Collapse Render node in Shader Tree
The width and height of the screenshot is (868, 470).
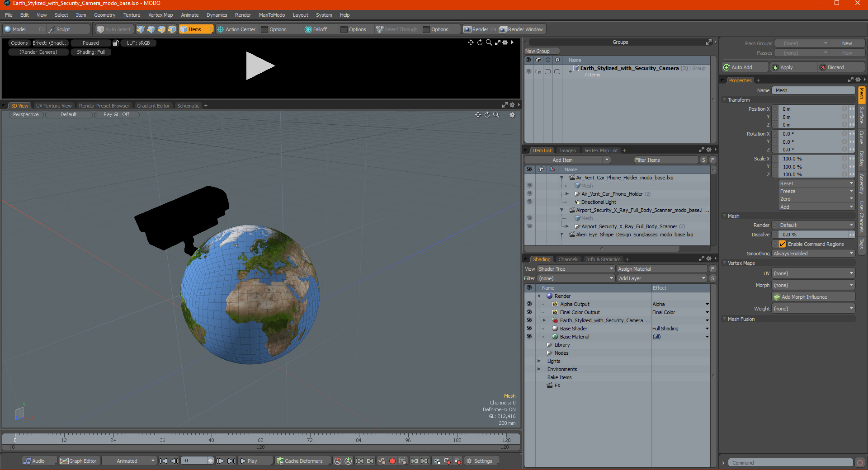pos(539,296)
